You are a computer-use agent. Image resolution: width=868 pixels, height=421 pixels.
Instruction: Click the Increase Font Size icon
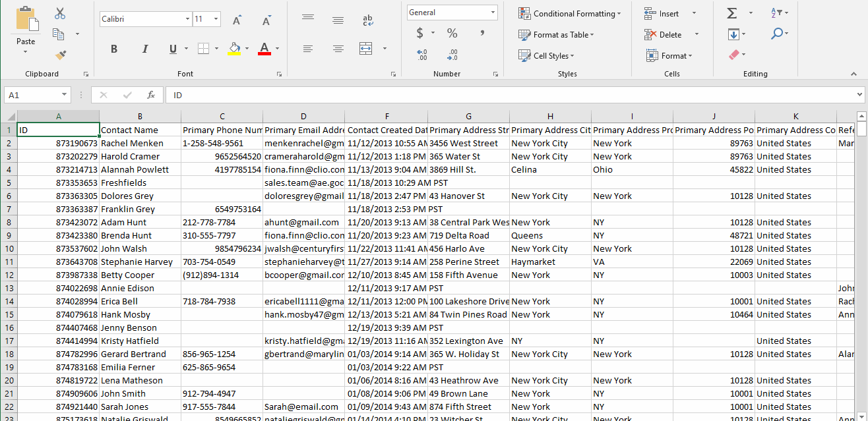pos(237,20)
